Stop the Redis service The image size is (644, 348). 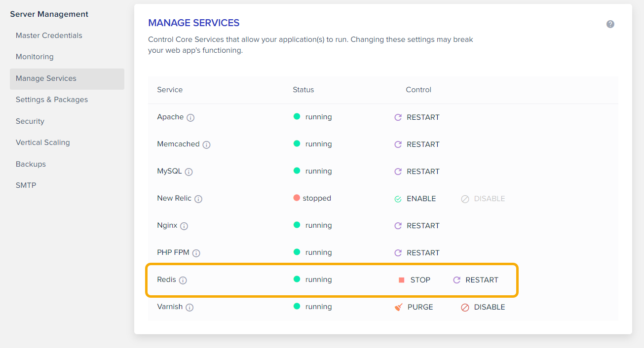pyautogui.click(x=421, y=279)
